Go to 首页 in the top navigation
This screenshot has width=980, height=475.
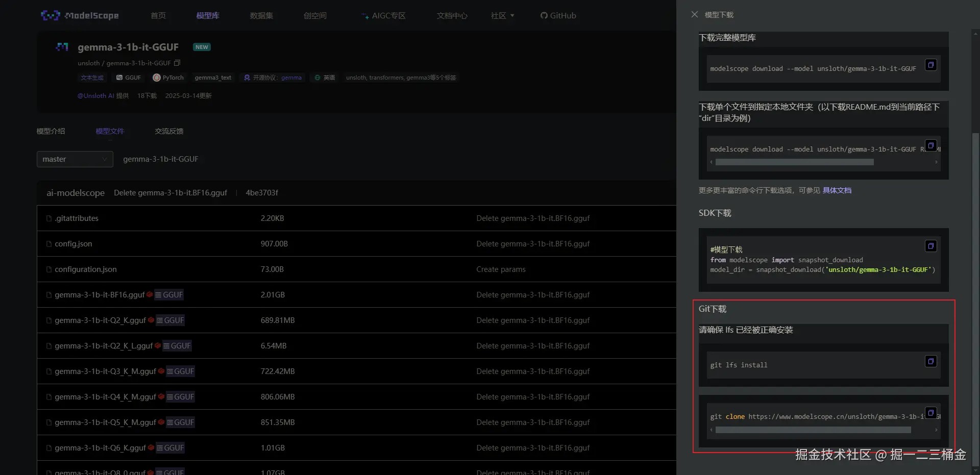click(x=158, y=16)
